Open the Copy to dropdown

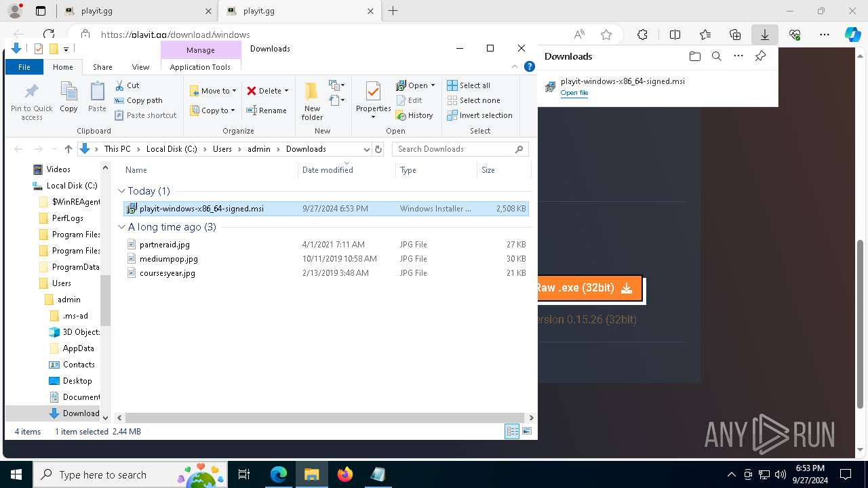[213, 110]
